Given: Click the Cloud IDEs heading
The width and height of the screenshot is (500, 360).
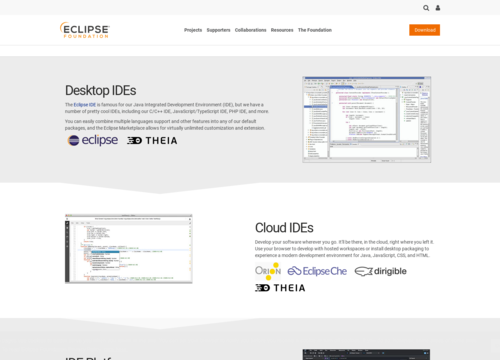Looking at the screenshot, I should click(284, 228).
